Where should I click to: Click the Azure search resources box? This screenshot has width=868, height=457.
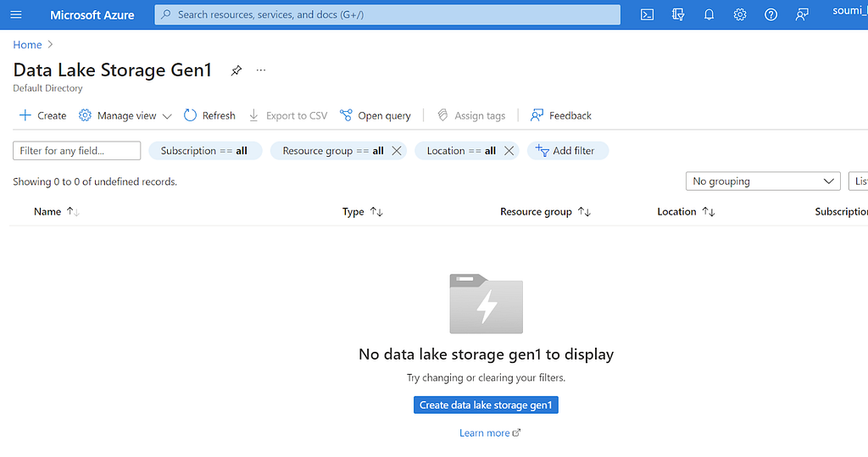387,15
